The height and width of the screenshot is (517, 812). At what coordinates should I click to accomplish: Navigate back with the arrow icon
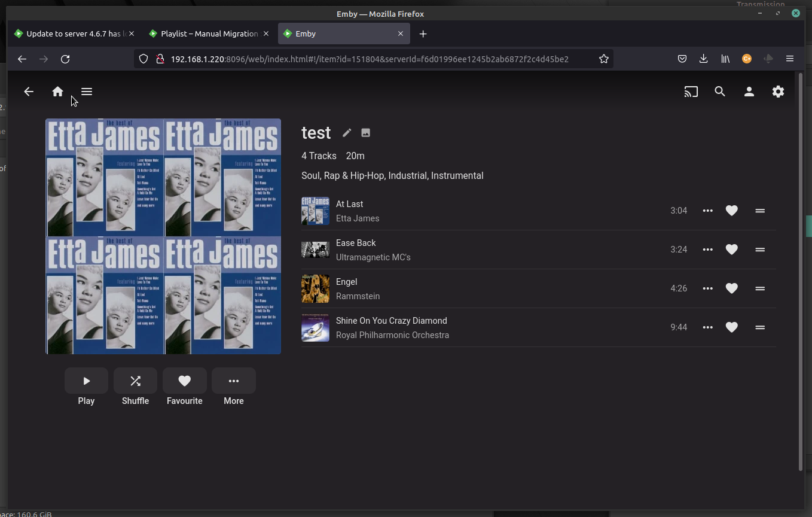[x=29, y=92]
